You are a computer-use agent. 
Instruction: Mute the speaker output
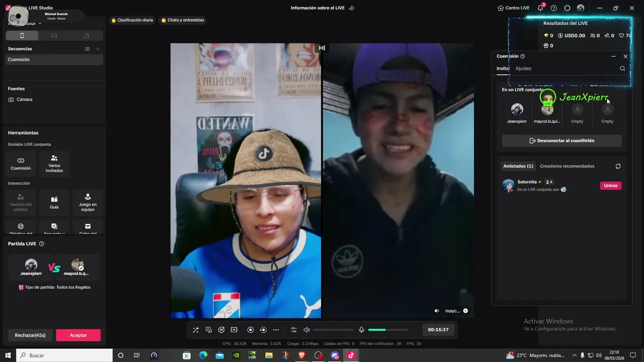pos(306,330)
